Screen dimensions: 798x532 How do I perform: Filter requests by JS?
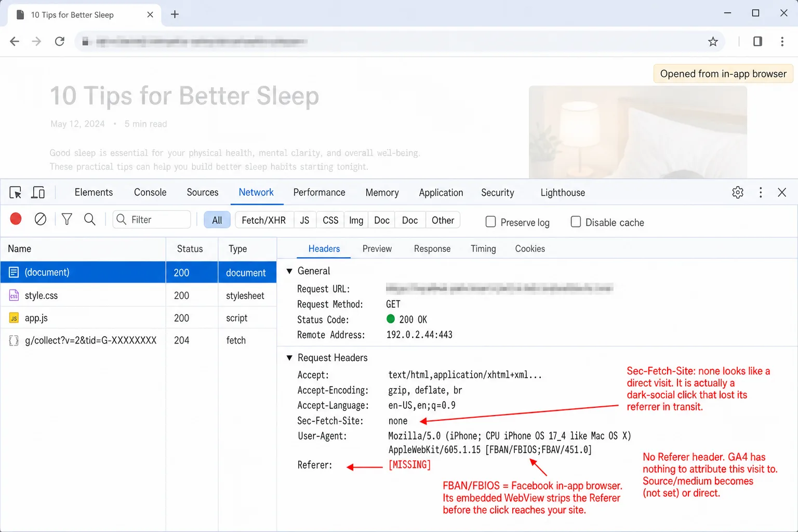[x=305, y=220]
